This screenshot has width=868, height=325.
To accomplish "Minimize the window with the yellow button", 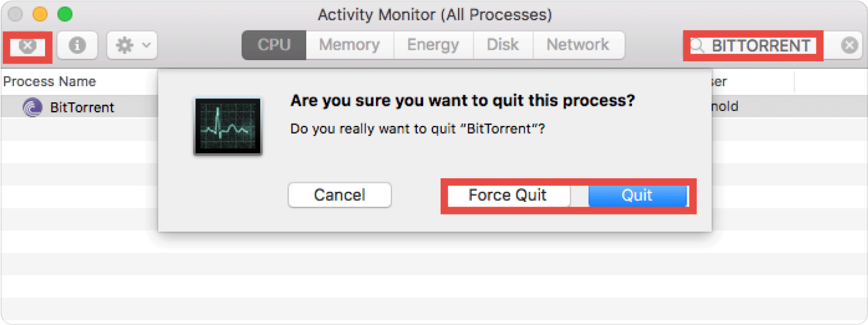I will (x=40, y=14).
